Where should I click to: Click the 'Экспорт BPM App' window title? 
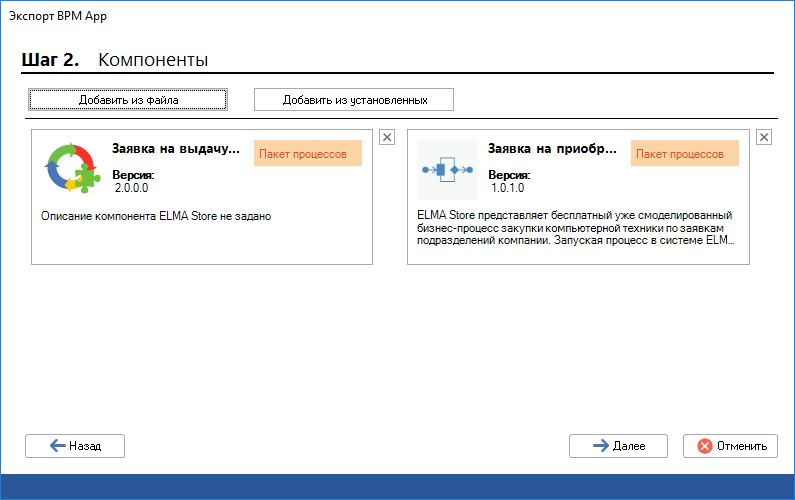(x=58, y=16)
